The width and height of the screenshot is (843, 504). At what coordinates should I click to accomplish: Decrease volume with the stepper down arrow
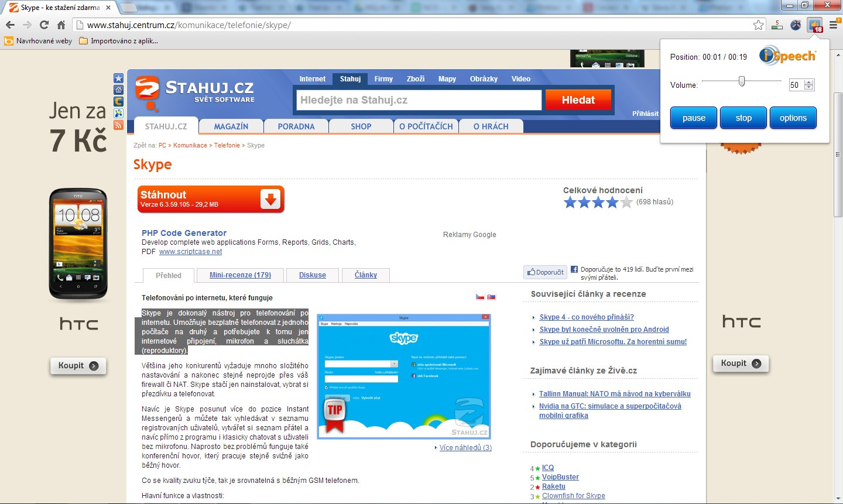pos(809,88)
